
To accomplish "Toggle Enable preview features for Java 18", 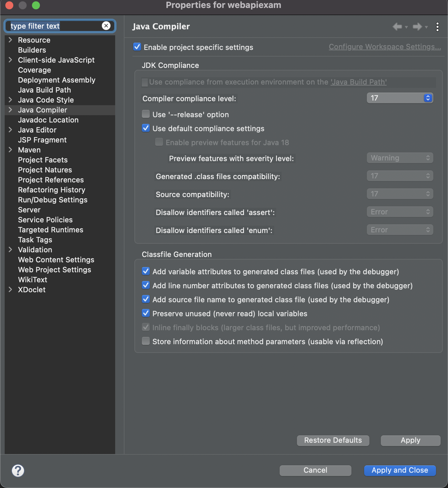I will coord(159,142).
